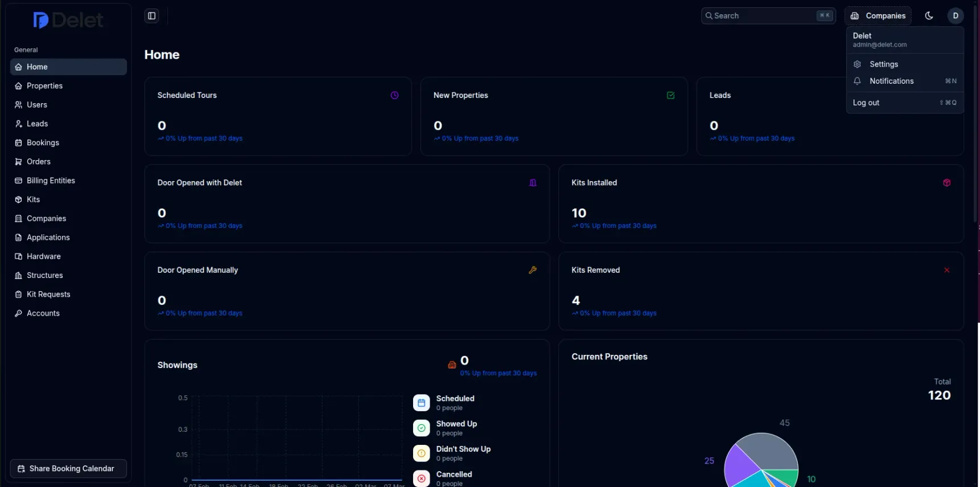Image resolution: width=980 pixels, height=487 pixels.
Task: Click the Structures sidebar icon
Action: coord(19,276)
